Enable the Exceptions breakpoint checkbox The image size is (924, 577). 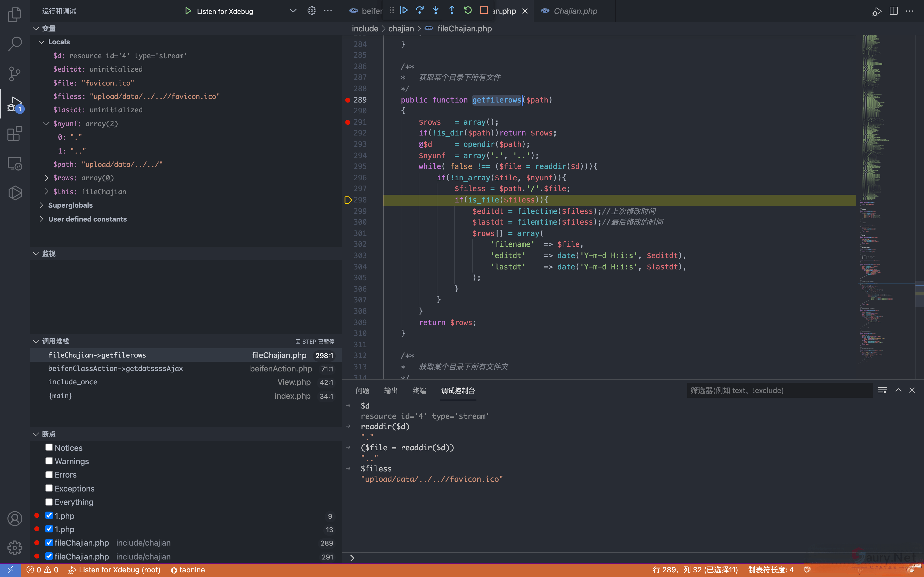49,488
